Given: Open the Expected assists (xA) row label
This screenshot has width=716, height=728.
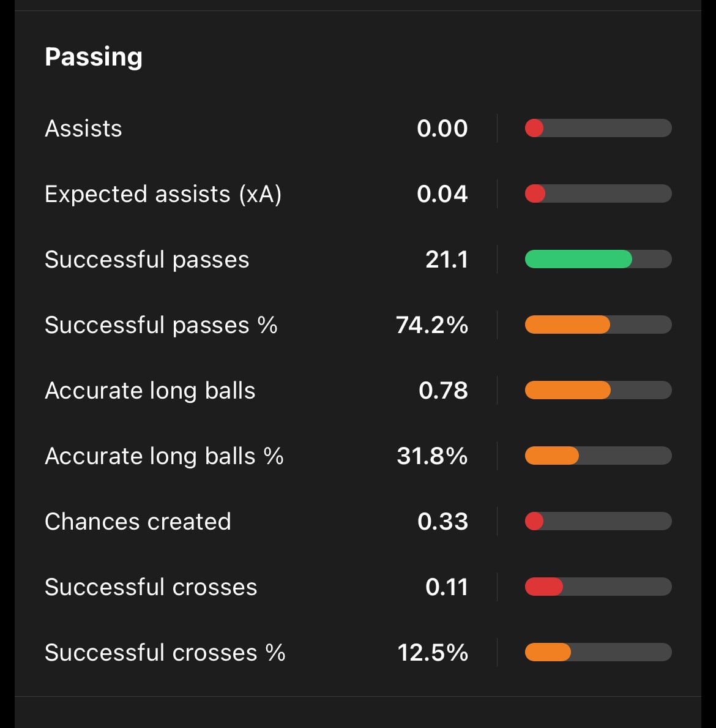Looking at the screenshot, I should [x=163, y=194].
